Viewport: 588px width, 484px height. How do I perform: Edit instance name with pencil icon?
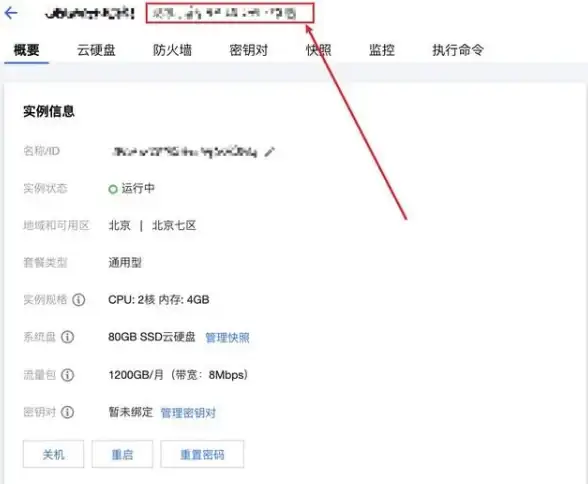270,152
